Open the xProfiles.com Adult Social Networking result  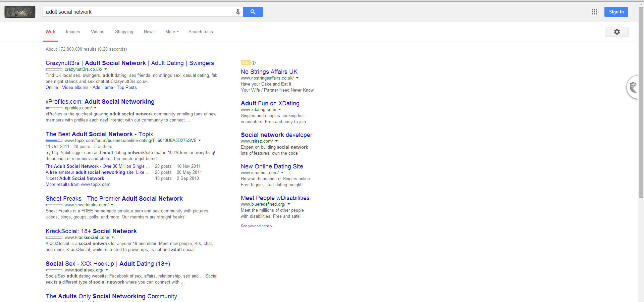(100, 102)
